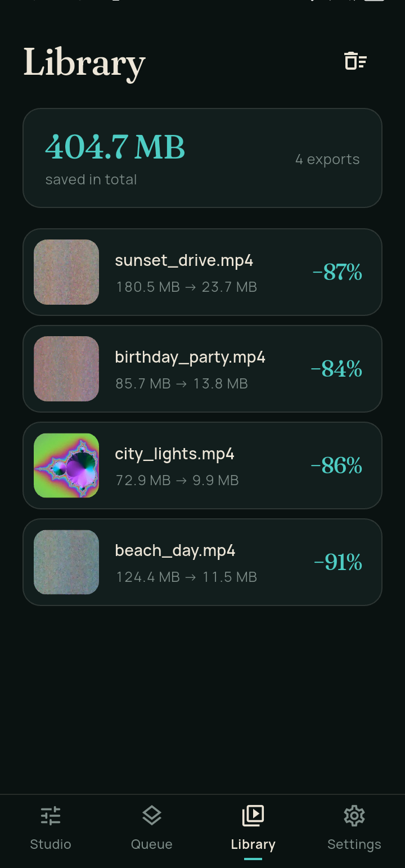Select the beach_day.mp4 file name
Image resolution: width=405 pixels, height=868 pixels.
coord(175,551)
